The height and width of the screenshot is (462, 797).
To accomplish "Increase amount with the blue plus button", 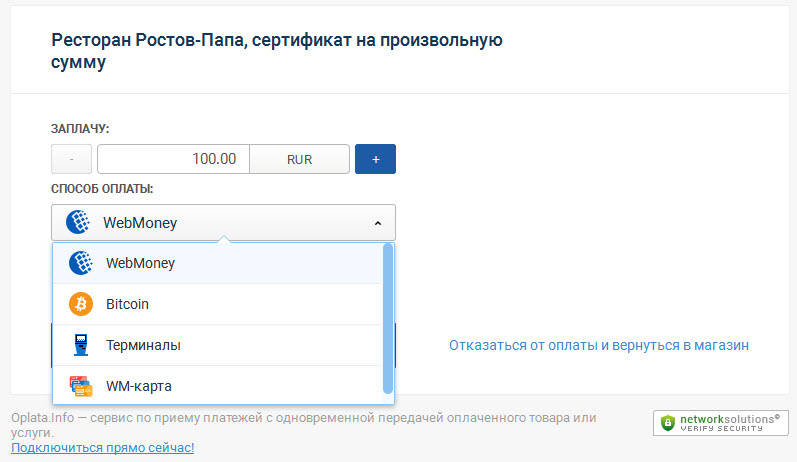I will coord(375,159).
